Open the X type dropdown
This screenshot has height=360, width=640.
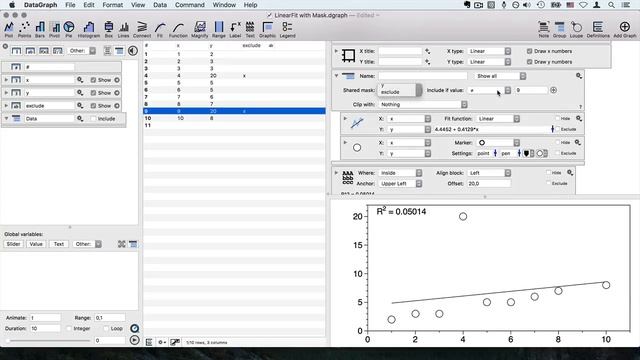489,51
